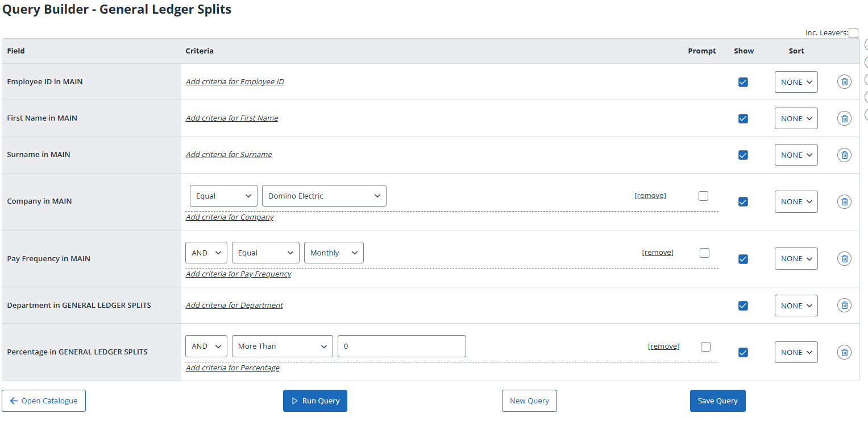Open Sort dropdown for Employee ID
Viewport: 868px width, 425px height.
tap(796, 82)
